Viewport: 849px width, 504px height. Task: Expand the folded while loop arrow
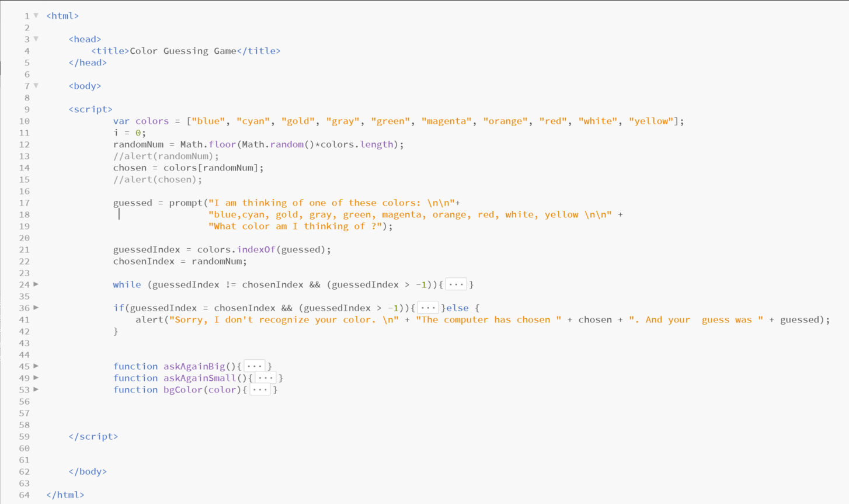36,284
